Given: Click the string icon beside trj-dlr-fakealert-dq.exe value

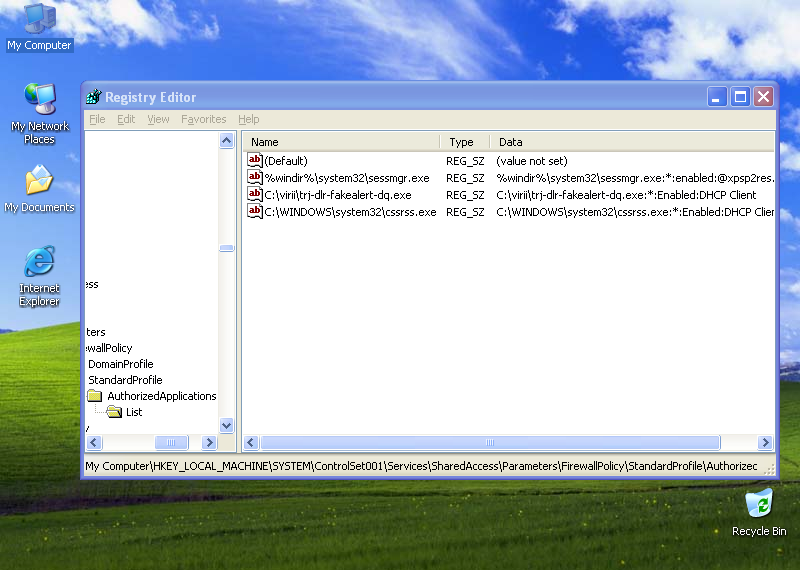Looking at the screenshot, I should tap(255, 194).
